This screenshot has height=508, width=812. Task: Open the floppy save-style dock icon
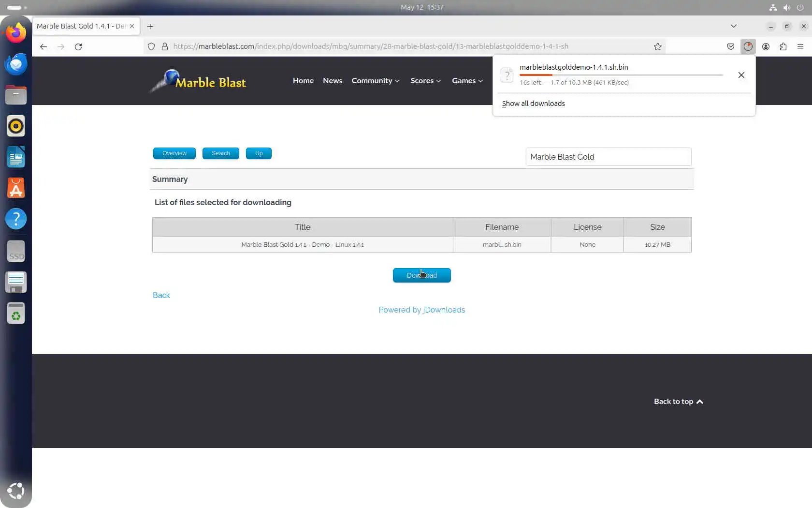pos(16,283)
